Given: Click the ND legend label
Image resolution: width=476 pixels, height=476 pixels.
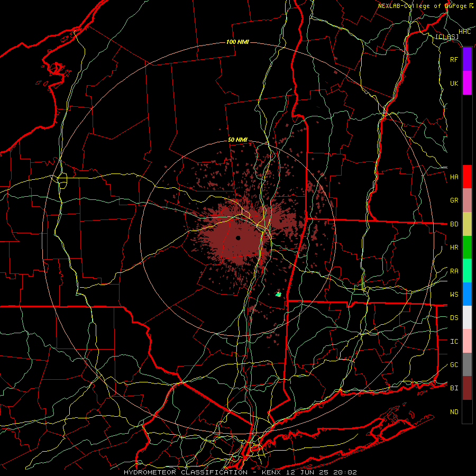Looking at the screenshot, I should [454, 412].
